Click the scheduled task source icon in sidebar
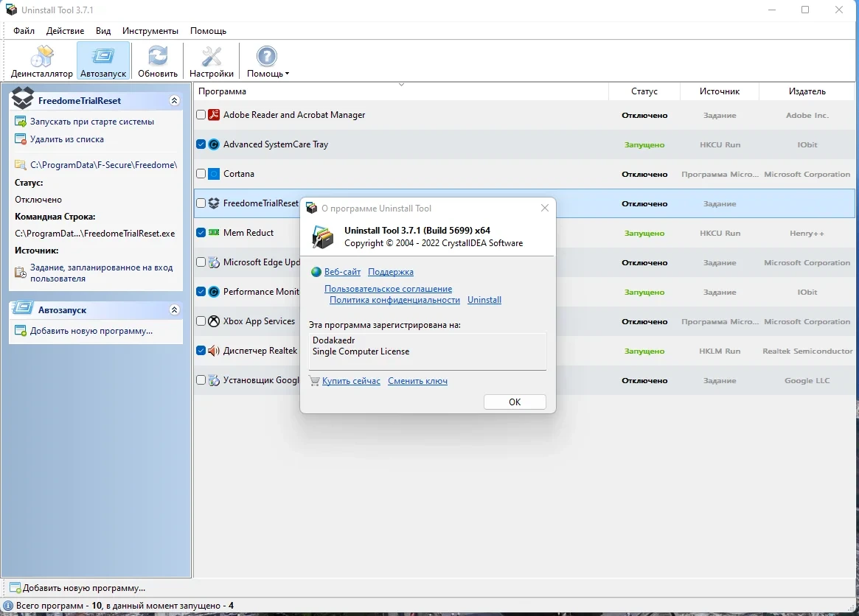Image resolution: width=859 pixels, height=616 pixels. (x=20, y=272)
